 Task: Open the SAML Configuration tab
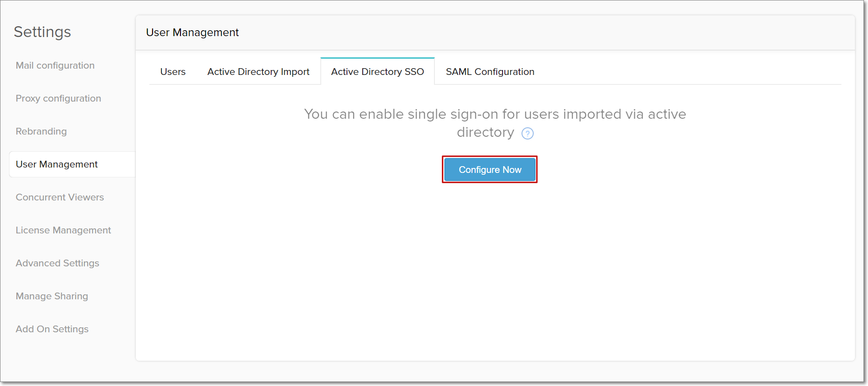(x=490, y=72)
